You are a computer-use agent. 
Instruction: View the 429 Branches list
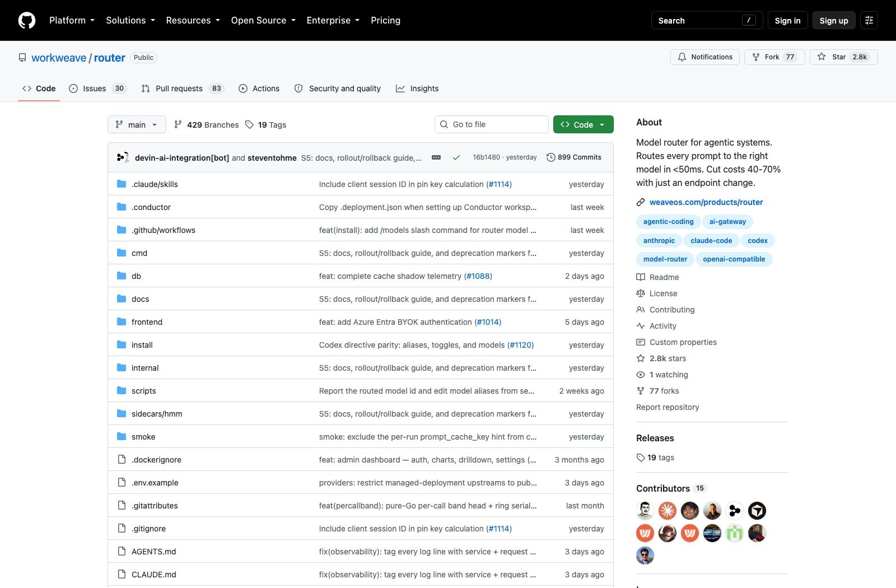[206, 125]
